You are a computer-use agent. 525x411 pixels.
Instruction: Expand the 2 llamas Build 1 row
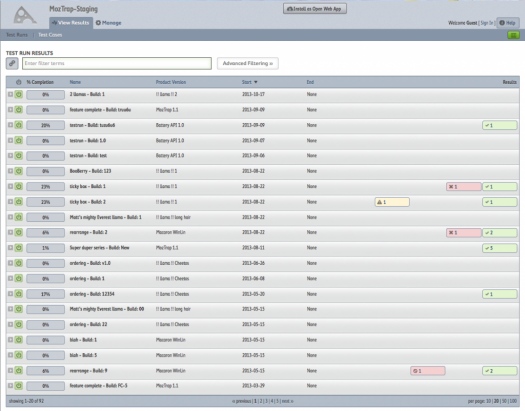click(x=10, y=94)
